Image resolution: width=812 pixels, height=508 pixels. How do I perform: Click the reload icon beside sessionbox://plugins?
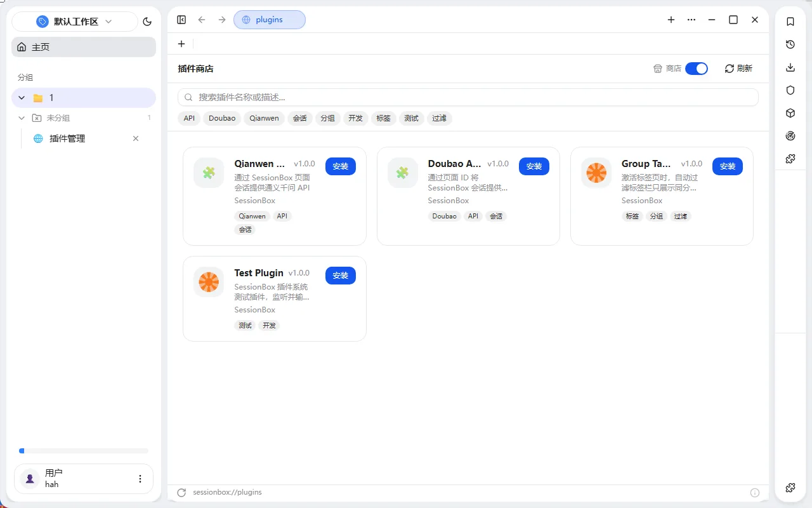(181, 493)
